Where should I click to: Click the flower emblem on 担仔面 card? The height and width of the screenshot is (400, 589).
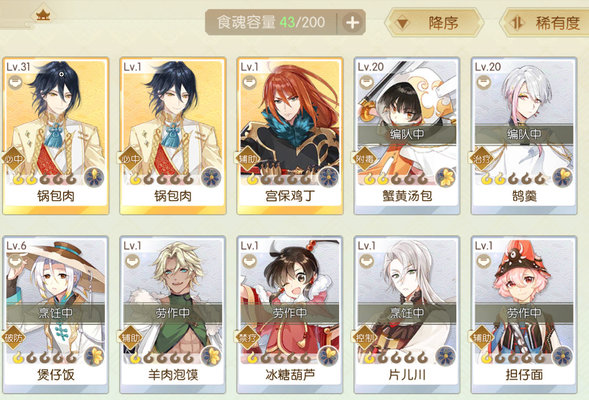(x=563, y=356)
